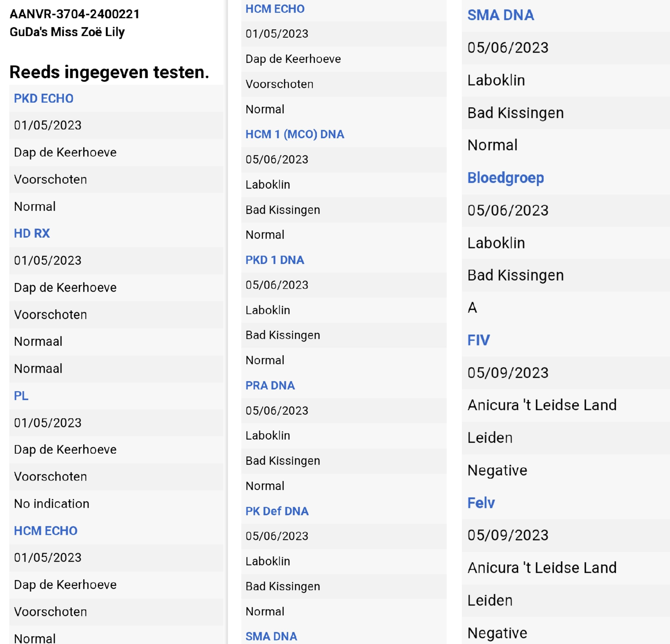The width and height of the screenshot is (670, 644).
Task: Click the Bloedgroep test heading
Action: 505,178
